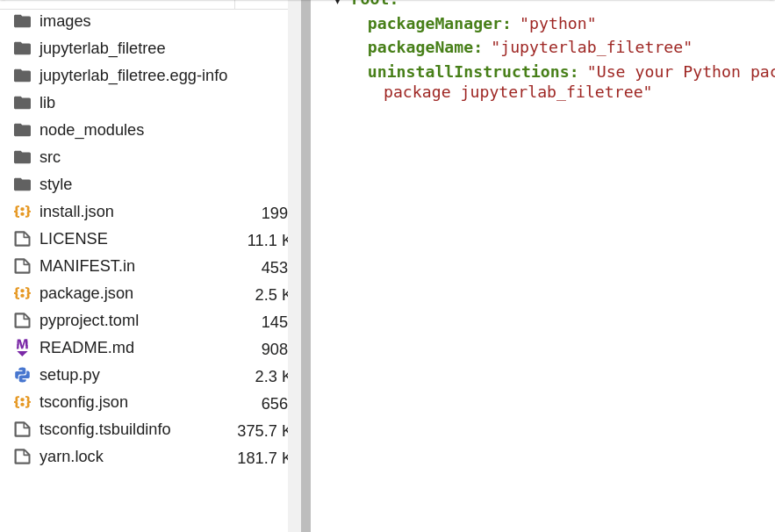Screen dimensions: 775x532
Task: Click the 453 size of MANIFEST.in
Action: tap(275, 268)
